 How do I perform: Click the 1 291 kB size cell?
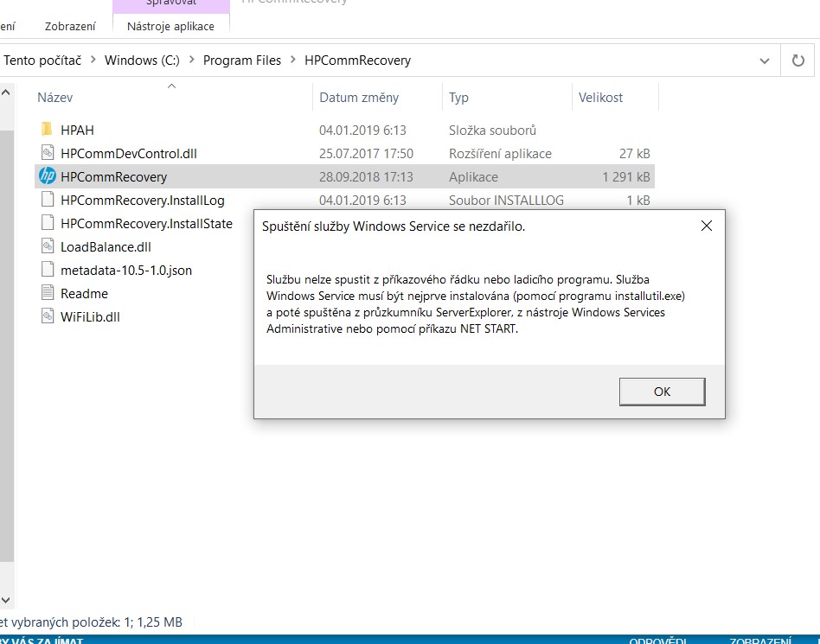point(626,176)
